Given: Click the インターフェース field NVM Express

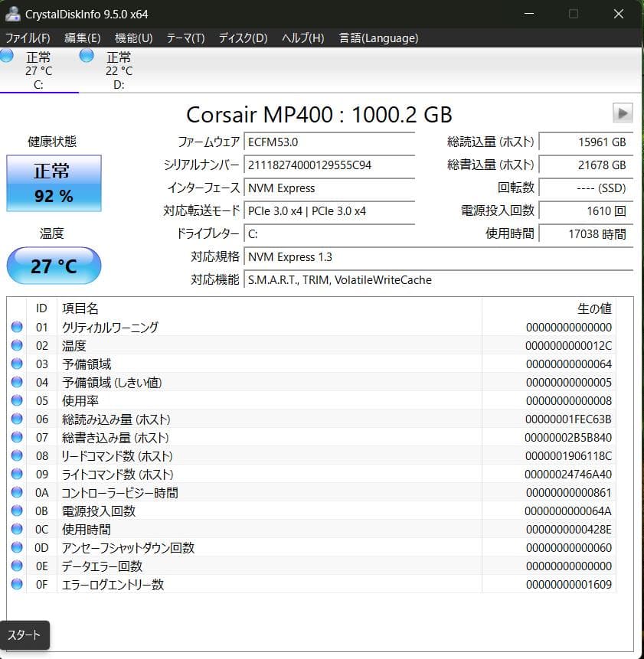Looking at the screenshot, I should point(329,188).
